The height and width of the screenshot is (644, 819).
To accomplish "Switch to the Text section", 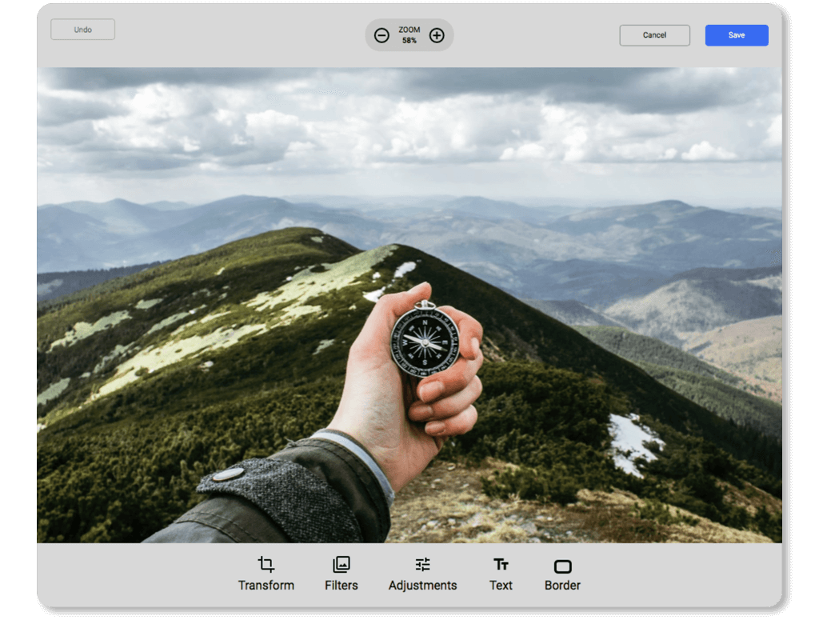I will (501, 586).
